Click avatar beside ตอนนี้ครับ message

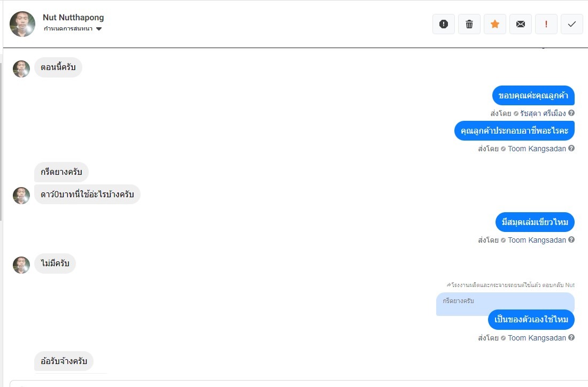coord(21,68)
